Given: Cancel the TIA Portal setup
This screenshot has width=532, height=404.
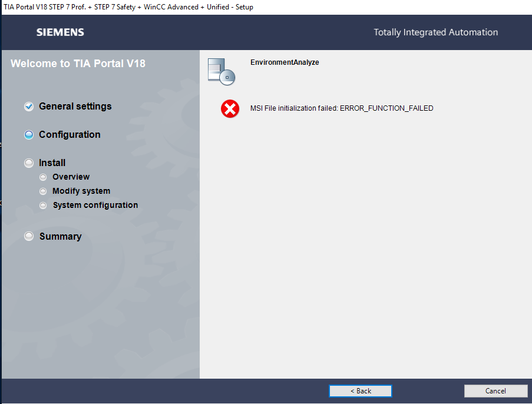Looking at the screenshot, I should tap(495, 391).
